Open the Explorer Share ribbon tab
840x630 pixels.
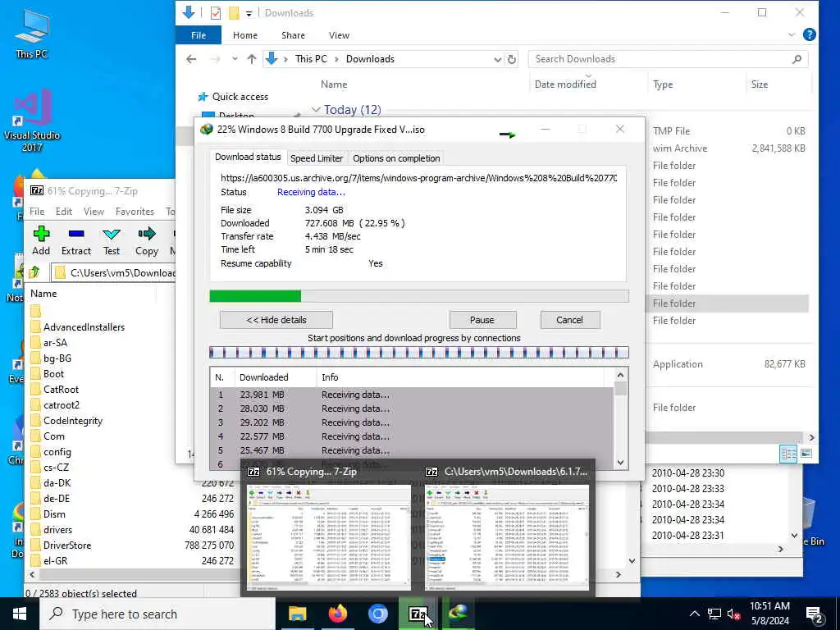293,34
